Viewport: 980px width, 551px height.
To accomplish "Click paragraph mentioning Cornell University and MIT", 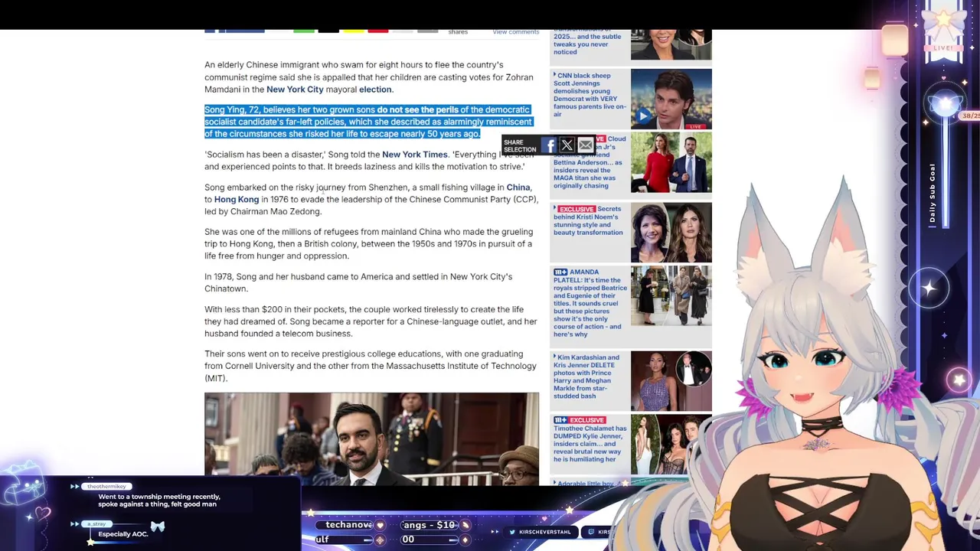I will (x=371, y=366).
